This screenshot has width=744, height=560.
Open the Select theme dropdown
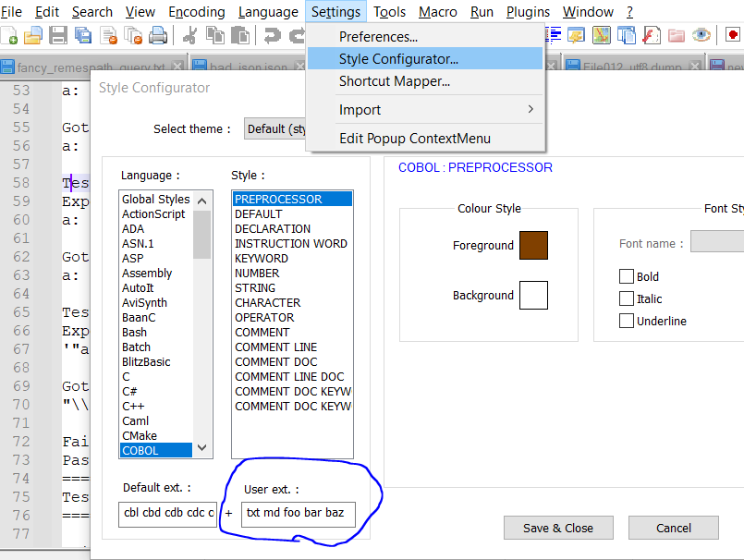pos(275,128)
